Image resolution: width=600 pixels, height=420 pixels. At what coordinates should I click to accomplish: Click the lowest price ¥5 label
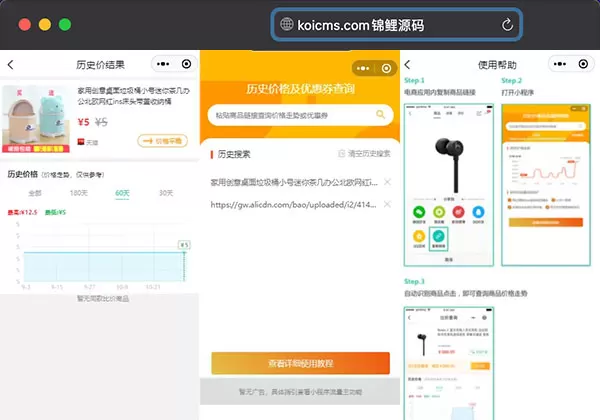point(55,212)
